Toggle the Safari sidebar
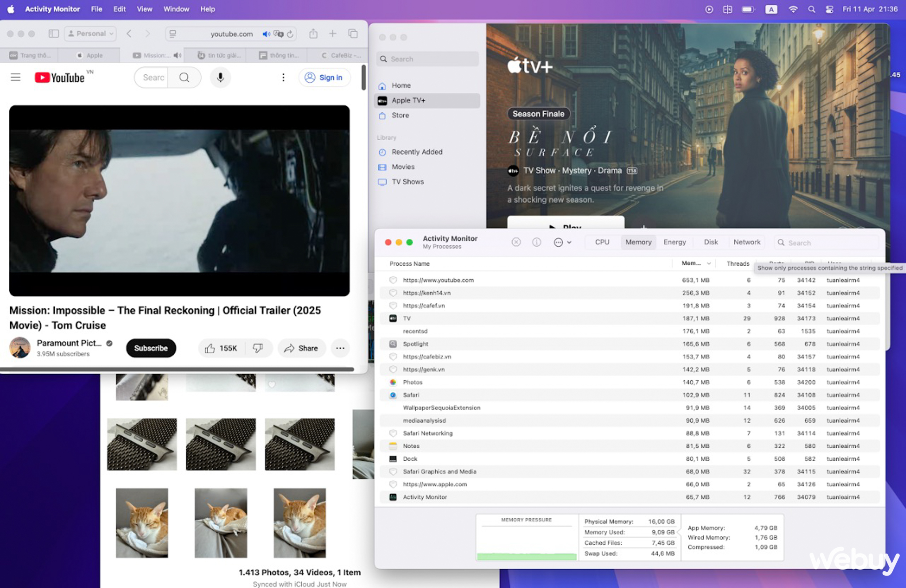 pyautogui.click(x=54, y=34)
